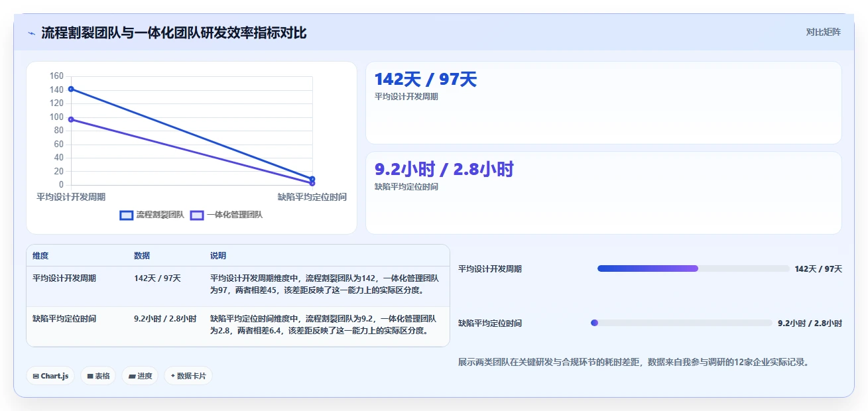
Task: Click the header title 流程割裂团队与一体化团队研发效率指标对比
Action: pos(174,32)
